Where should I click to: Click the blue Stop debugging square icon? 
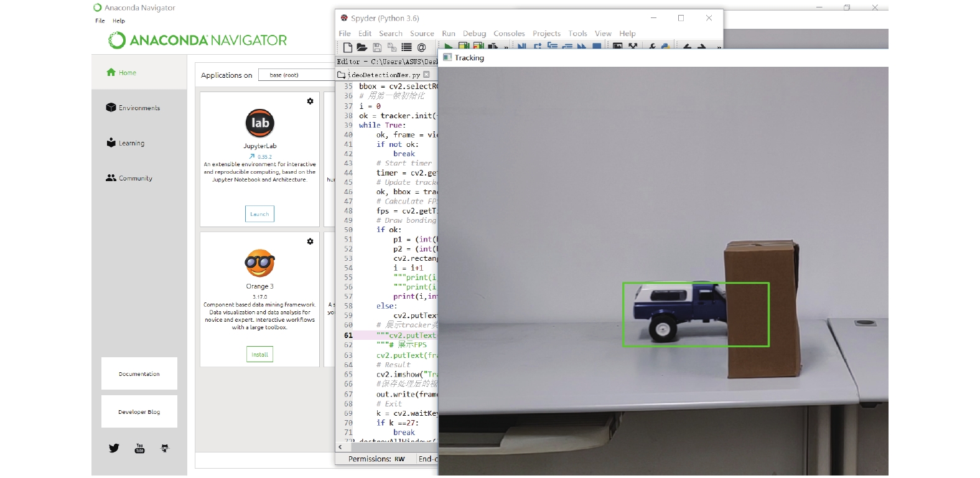click(x=597, y=47)
